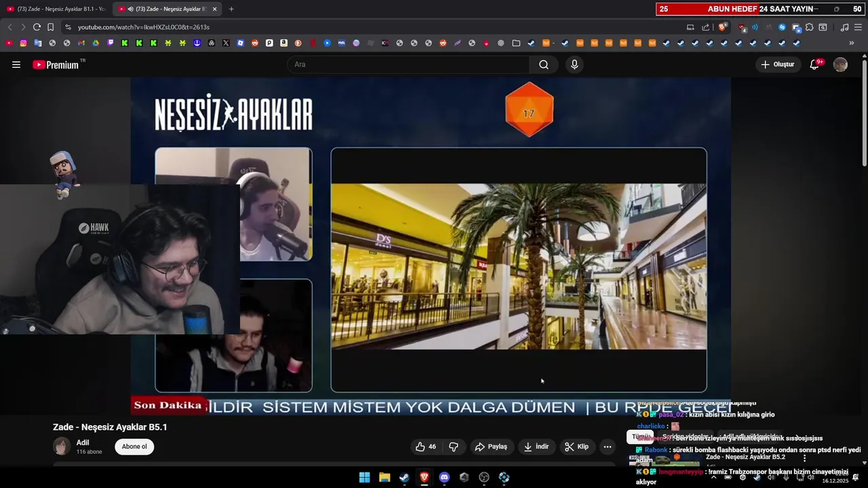Reload the page with the refresh icon
Image resolution: width=868 pixels, height=488 pixels.
point(37,27)
